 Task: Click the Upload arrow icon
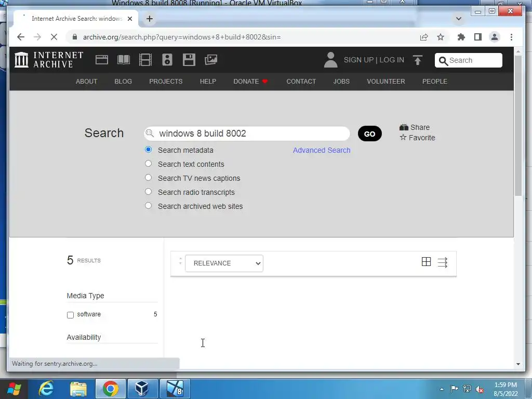tap(418, 60)
